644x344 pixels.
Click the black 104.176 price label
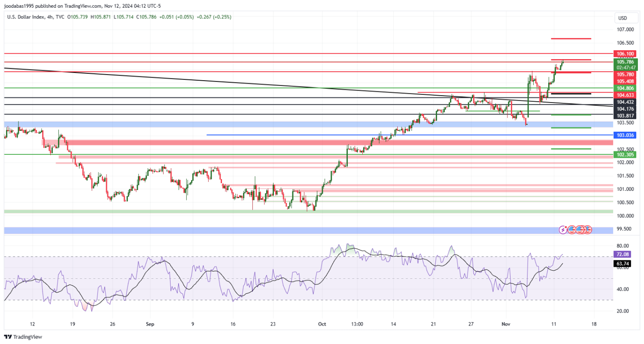626,109
